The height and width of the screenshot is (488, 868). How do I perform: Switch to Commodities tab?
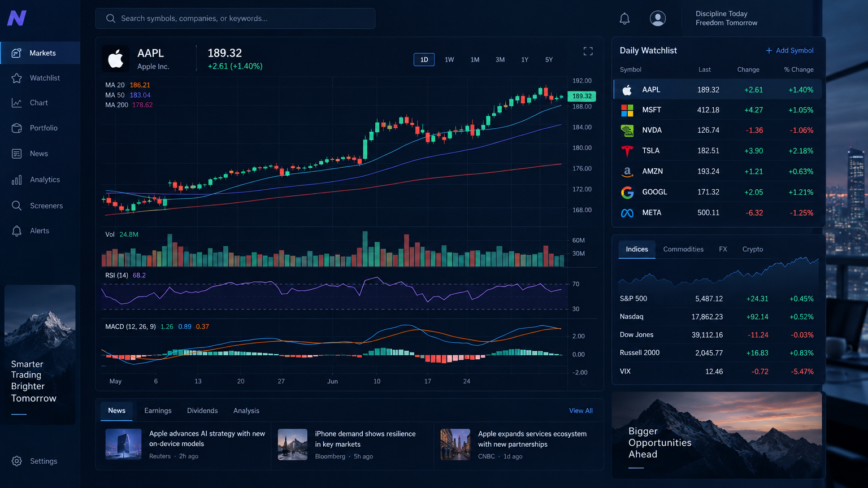click(x=683, y=249)
